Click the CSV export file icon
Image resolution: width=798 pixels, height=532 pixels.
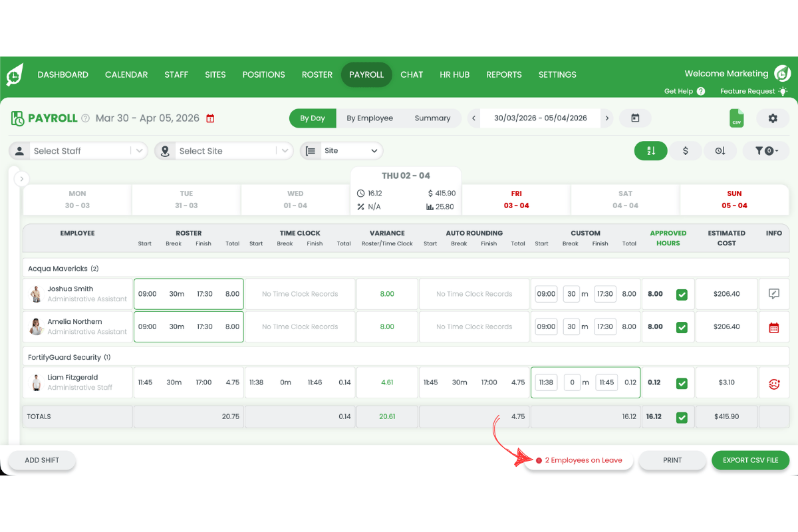(x=736, y=118)
